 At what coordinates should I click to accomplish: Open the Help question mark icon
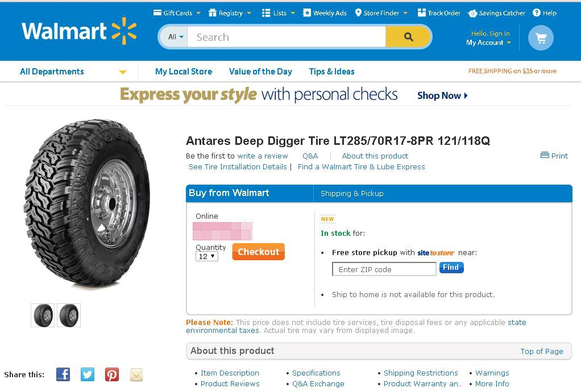tap(537, 12)
